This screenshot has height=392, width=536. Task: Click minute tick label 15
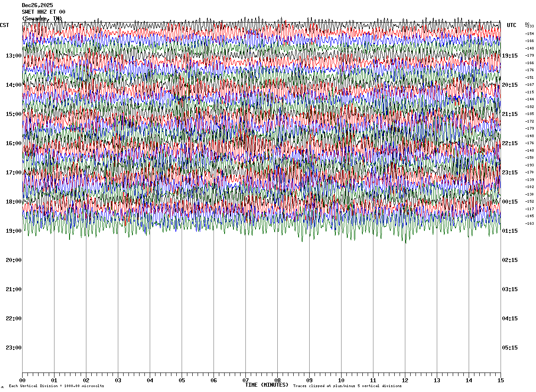(x=501, y=380)
